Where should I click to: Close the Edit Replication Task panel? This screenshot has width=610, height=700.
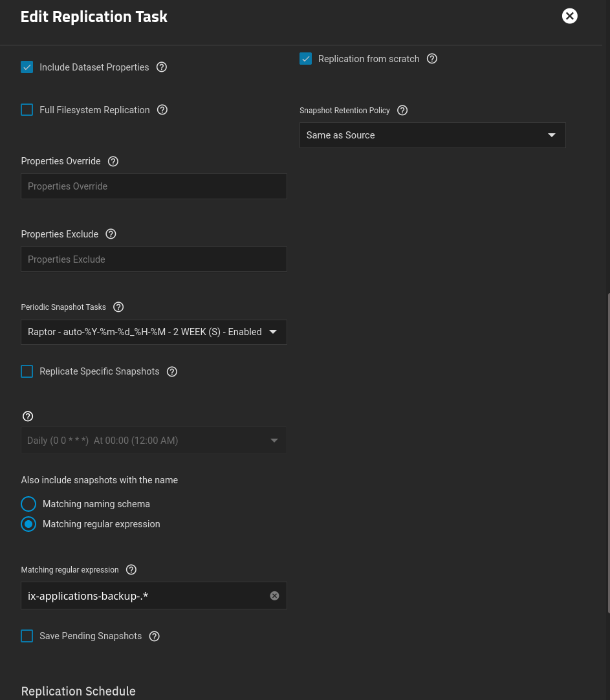pos(569,16)
